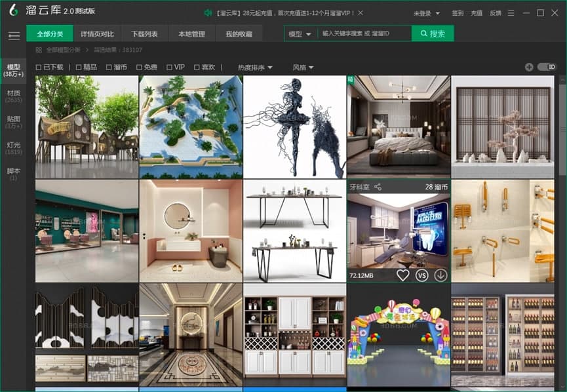Open the yellow grab bars thumbnail
This screenshot has height=392, width=567.
click(x=503, y=231)
